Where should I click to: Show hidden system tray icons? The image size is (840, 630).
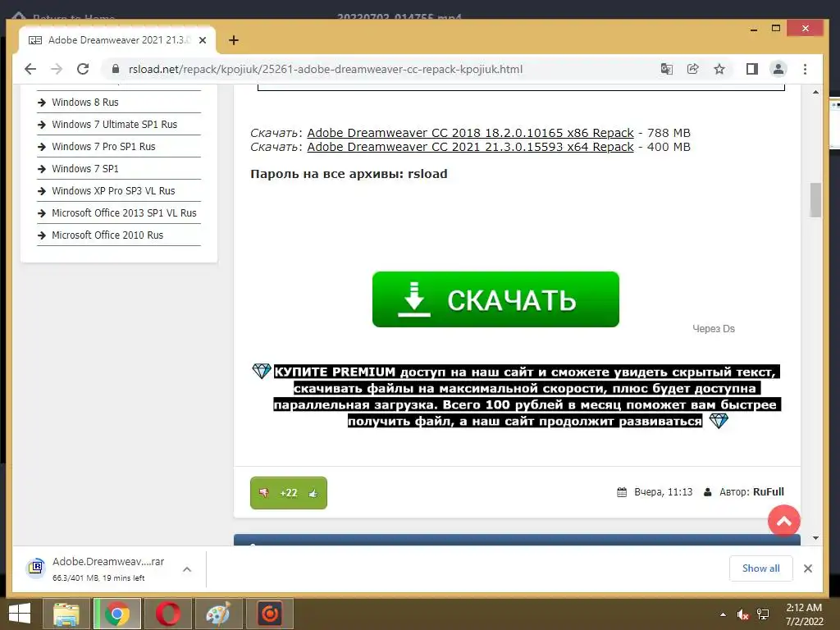pyautogui.click(x=724, y=614)
